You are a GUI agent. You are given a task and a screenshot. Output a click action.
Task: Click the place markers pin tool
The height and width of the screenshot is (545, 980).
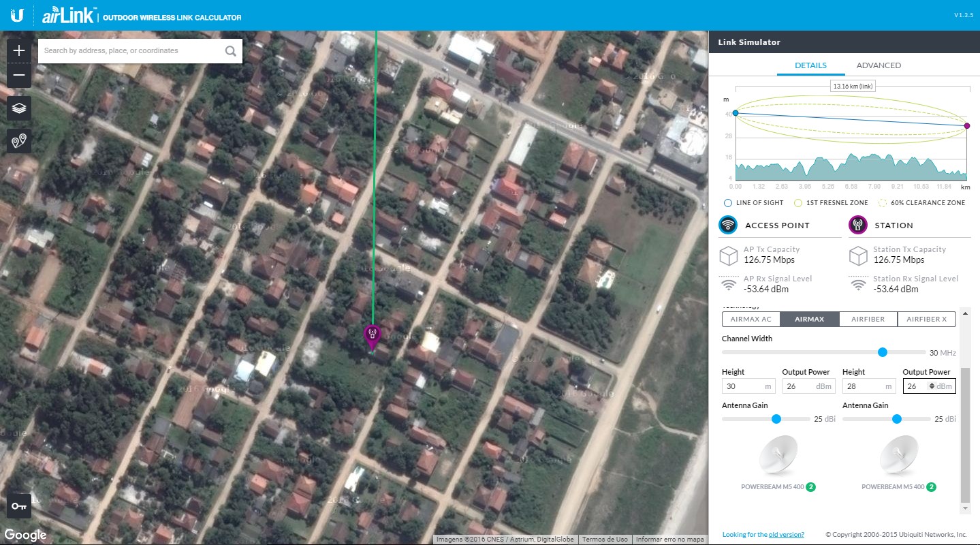19,141
